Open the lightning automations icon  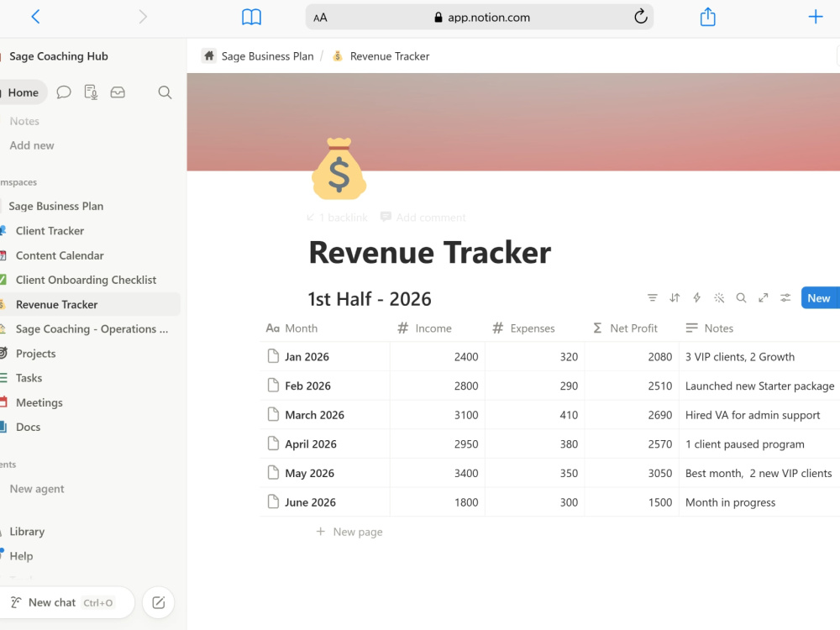tap(696, 298)
